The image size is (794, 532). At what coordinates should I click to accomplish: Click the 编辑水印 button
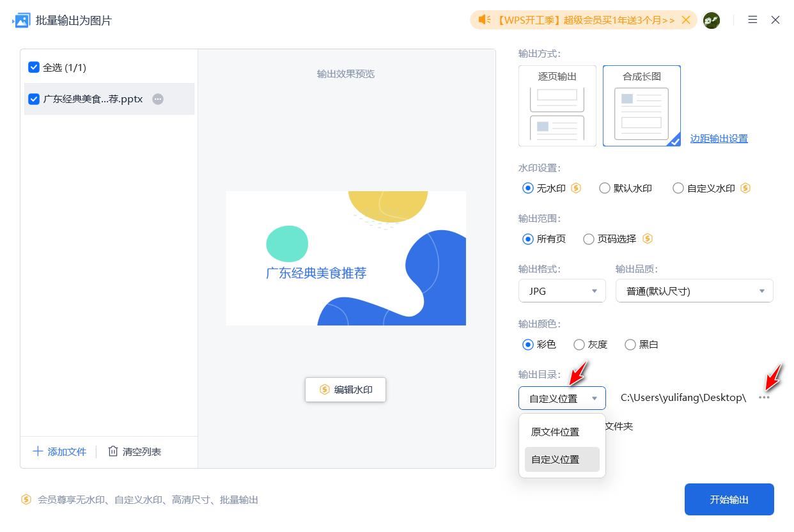pos(345,389)
